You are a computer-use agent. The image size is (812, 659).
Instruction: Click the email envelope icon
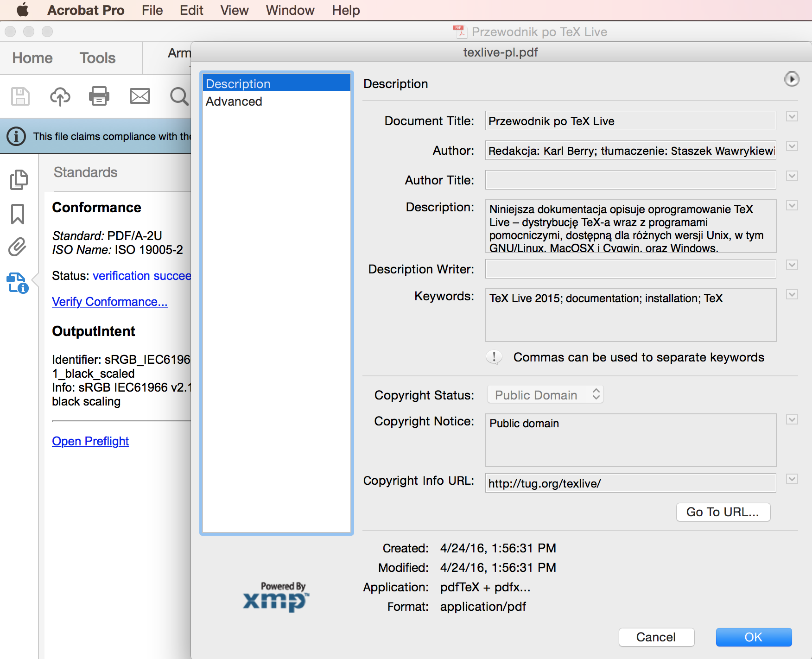[140, 96]
